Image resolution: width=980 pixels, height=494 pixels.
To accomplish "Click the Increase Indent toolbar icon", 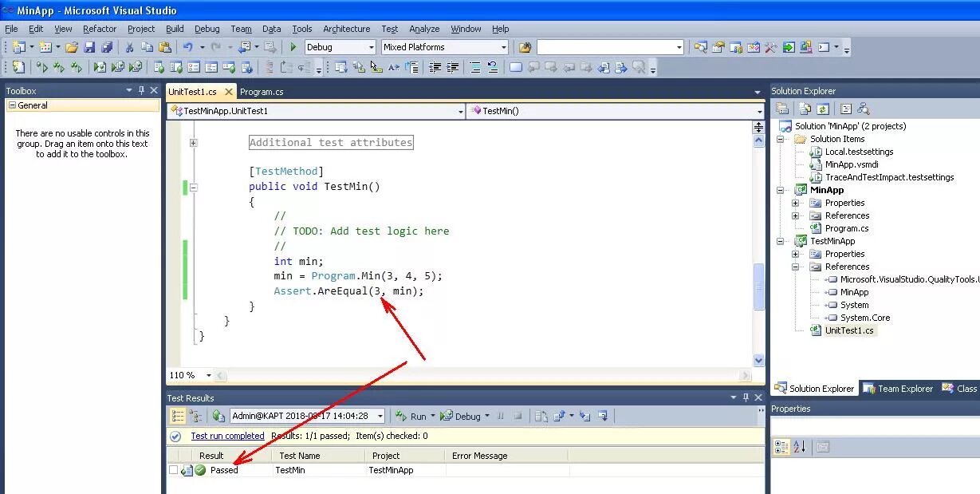I will click(x=453, y=68).
